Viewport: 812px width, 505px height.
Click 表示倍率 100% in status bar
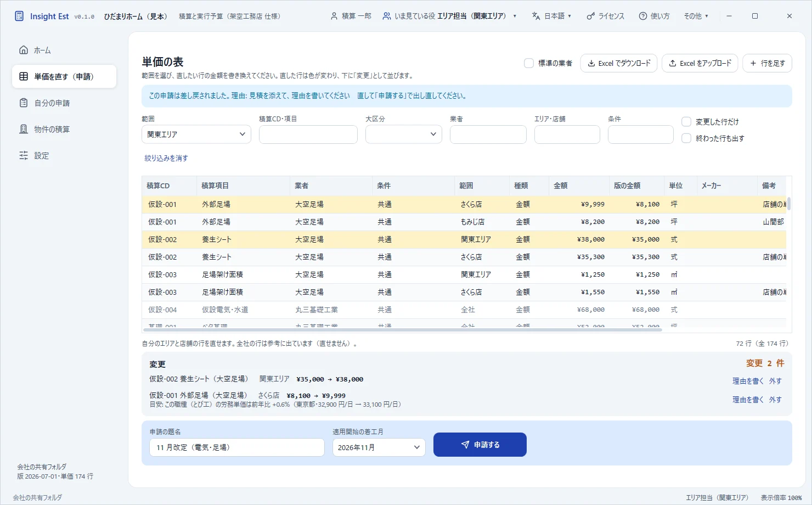click(x=781, y=497)
